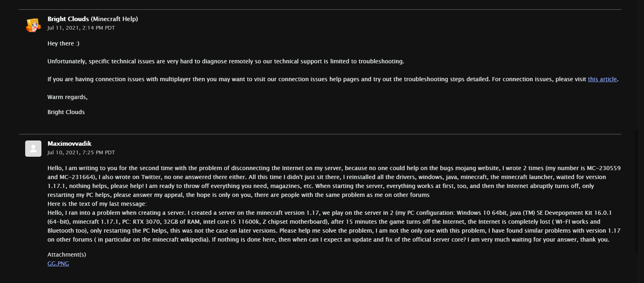This screenshot has height=283, width=644.
Task: Open the "this article" link
Action: (x=602, y=79)
